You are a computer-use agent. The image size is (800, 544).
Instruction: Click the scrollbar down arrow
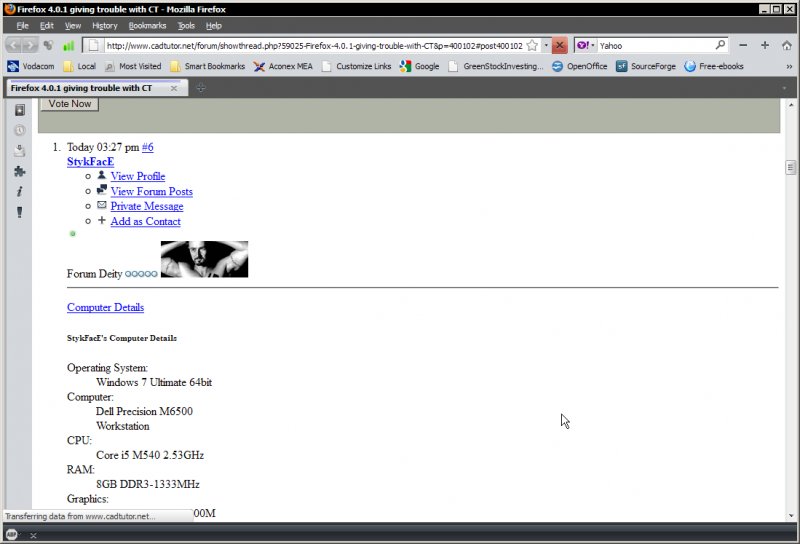click(x=791, y=515)
